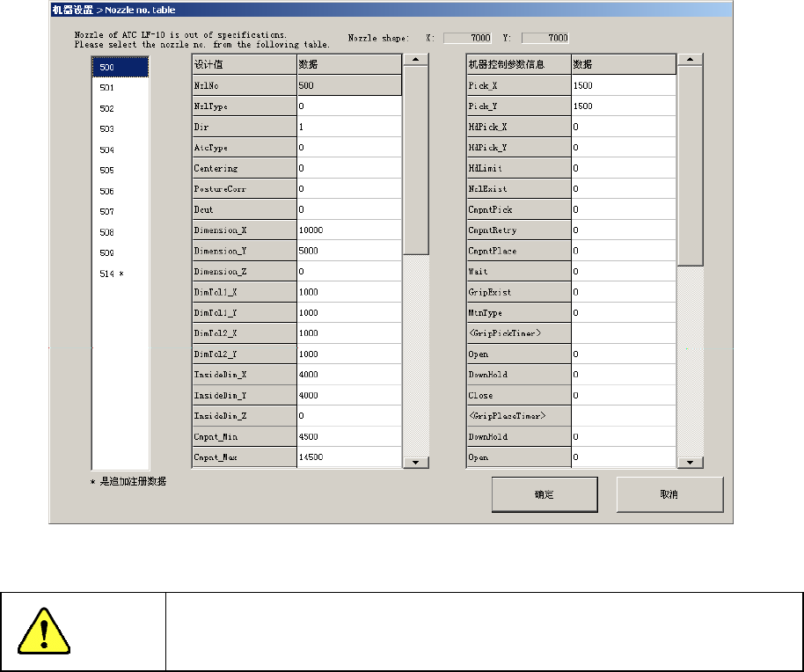Select nozzle number 505 in the list
804x672 pixels.
pos(121,170)
